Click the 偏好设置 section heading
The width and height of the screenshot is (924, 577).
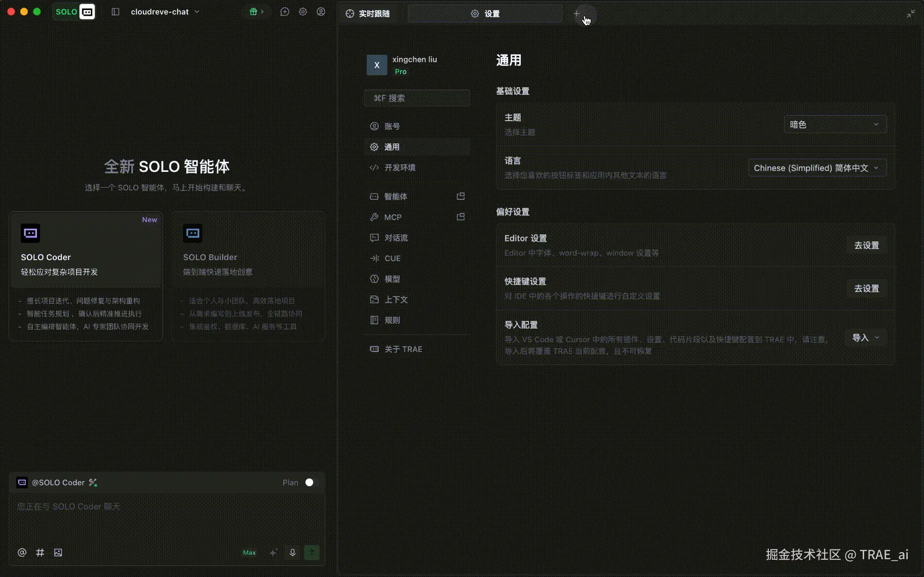pos(513,212)
